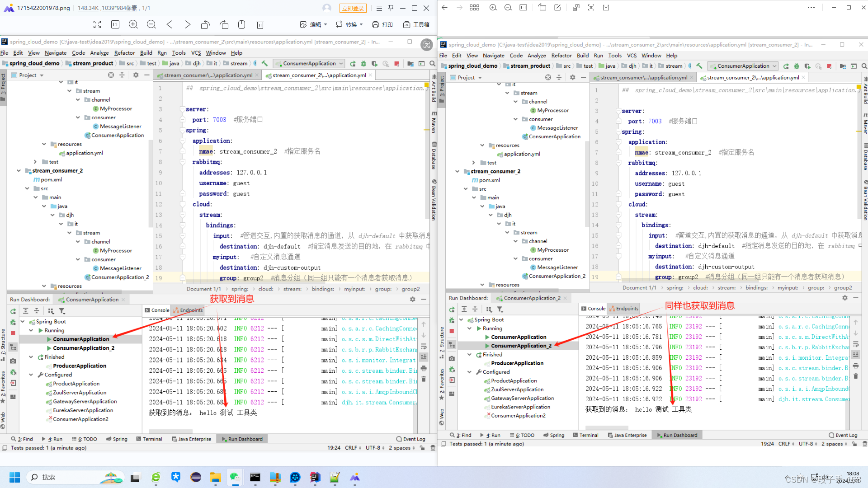Click the Build hammer icon in right IDE toolbar
868x488 pixels.
point(699,66)
